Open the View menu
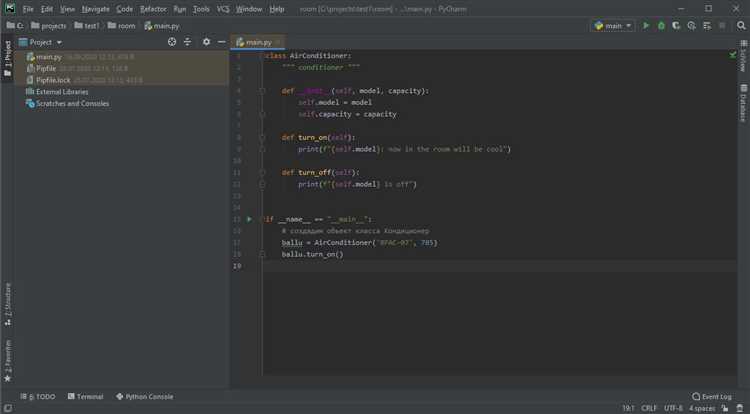 [67, 9]
